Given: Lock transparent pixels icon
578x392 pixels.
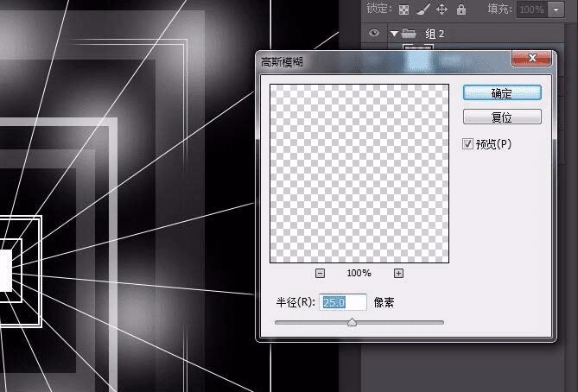Looking at the screenshot, I should (x=403, y=9).
